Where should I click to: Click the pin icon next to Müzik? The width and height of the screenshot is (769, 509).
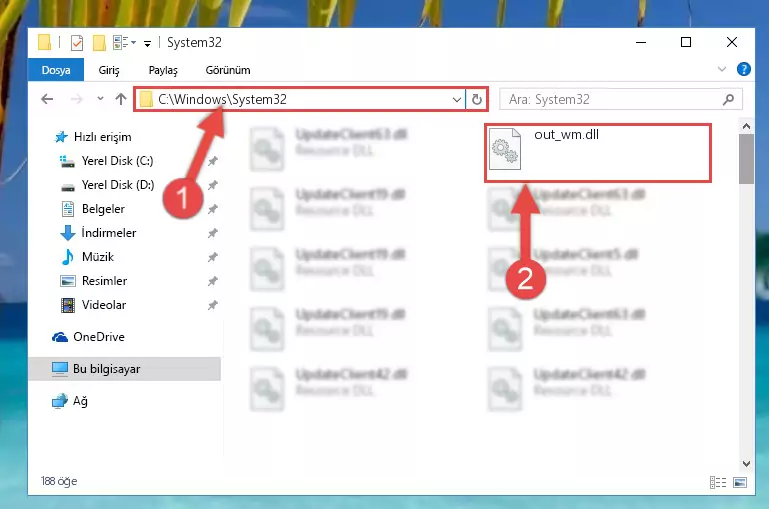coord(212,257)
